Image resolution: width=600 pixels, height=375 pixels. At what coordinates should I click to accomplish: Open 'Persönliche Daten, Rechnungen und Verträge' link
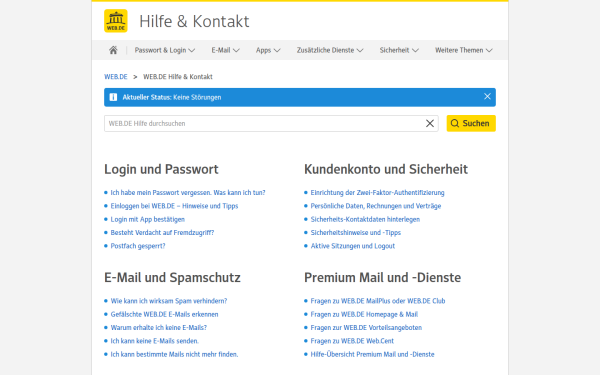click(376, 206)
